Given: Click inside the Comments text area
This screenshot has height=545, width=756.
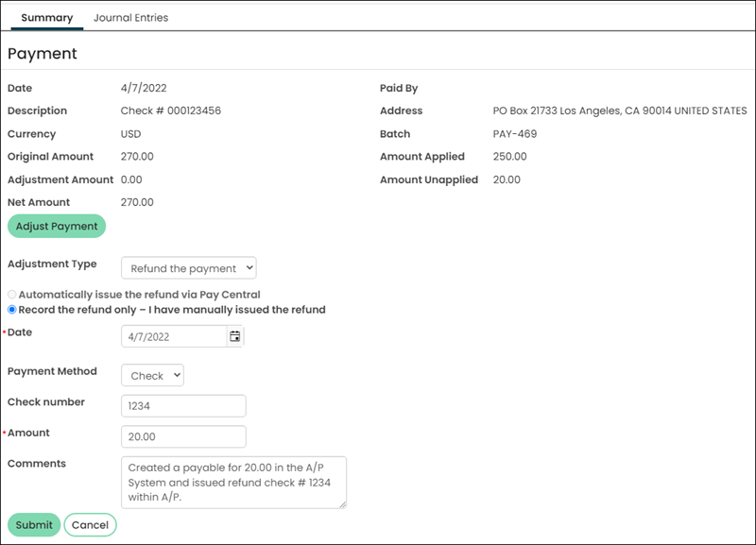Looking at the screenshot, I should tap(233, 483).
